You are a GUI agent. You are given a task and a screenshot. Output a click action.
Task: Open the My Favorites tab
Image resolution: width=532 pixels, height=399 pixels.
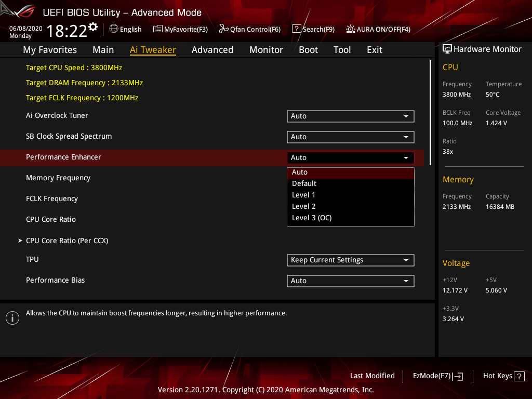pos(50,50)
